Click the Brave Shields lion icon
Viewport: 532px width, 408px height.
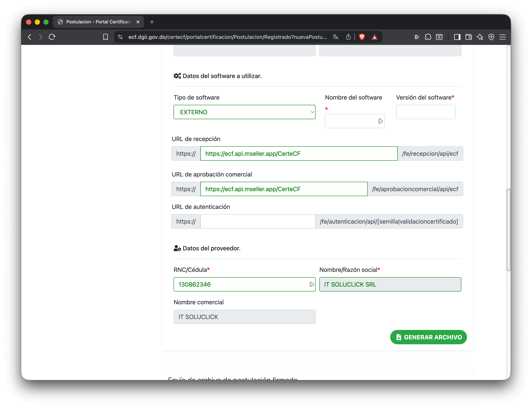[x=362, y=37]
